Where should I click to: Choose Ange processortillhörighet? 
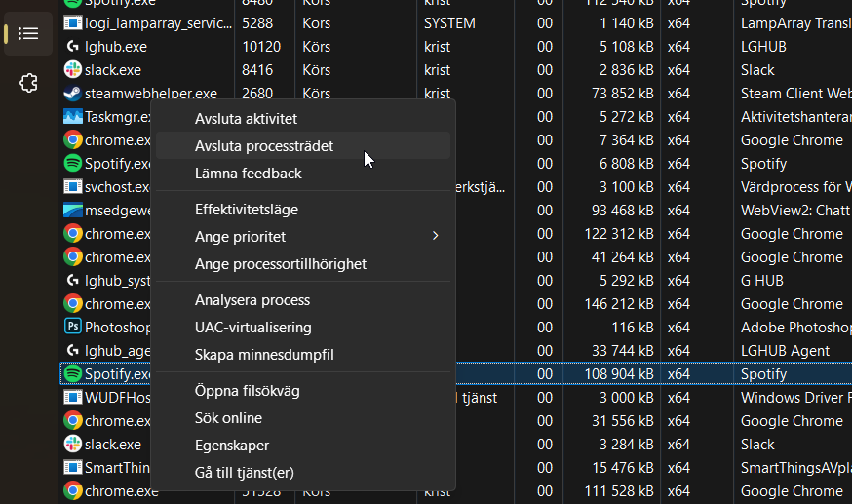[x=281, y=264]
